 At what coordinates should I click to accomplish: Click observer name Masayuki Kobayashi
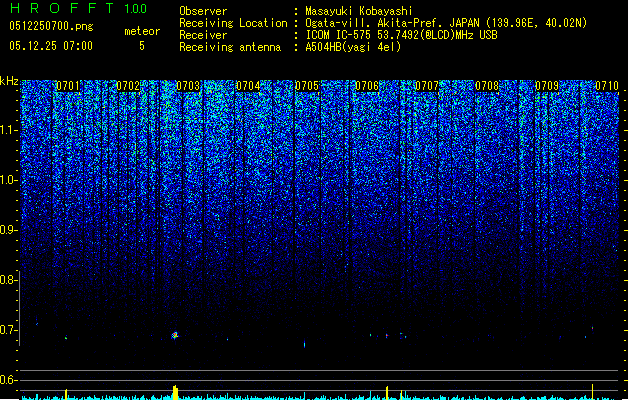click(359, 11)
